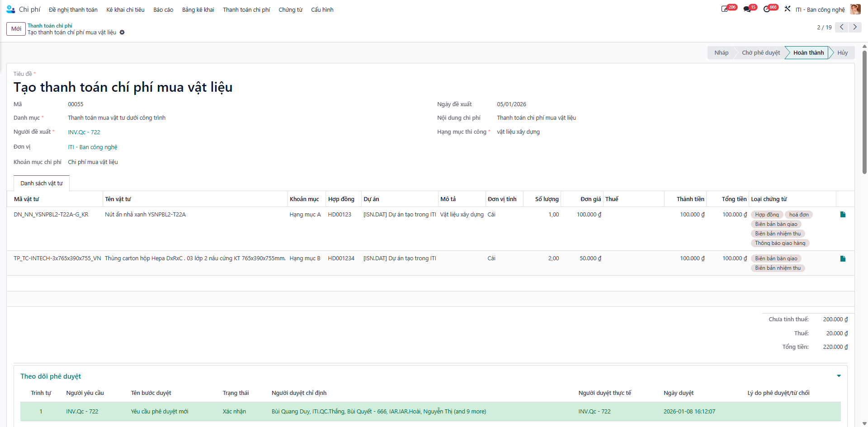Click the hoá đơn document type tag
This screenshot has width=868, height=427.
tap(799, 215)
